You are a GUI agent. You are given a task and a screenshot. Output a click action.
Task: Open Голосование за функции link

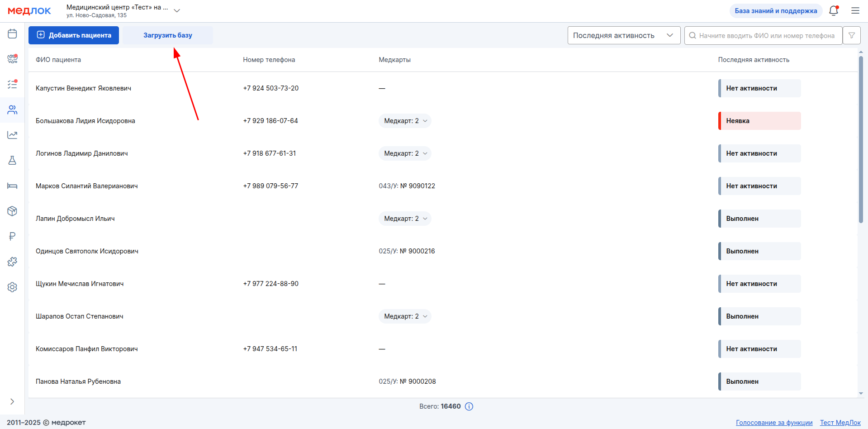click(774, 423)
